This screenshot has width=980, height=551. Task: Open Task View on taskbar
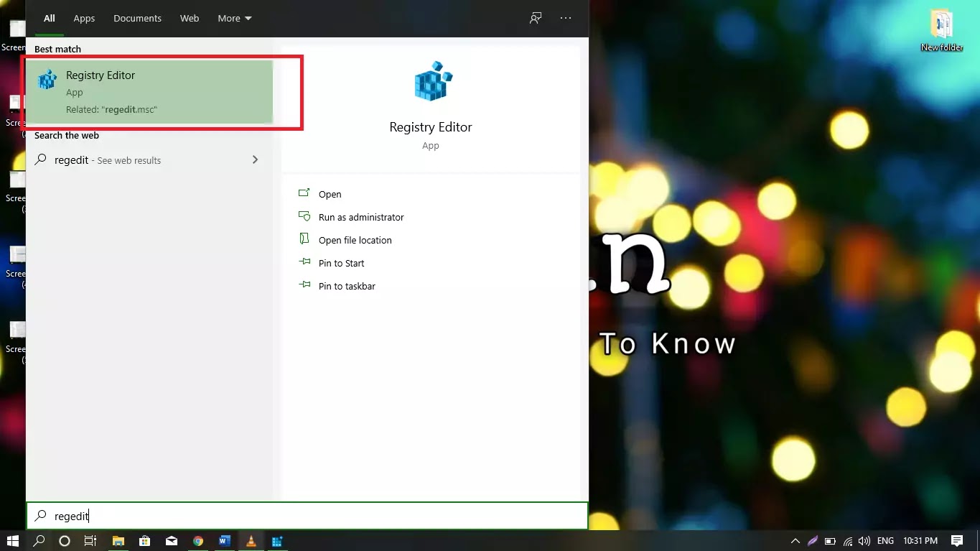(x=90, y=541)
